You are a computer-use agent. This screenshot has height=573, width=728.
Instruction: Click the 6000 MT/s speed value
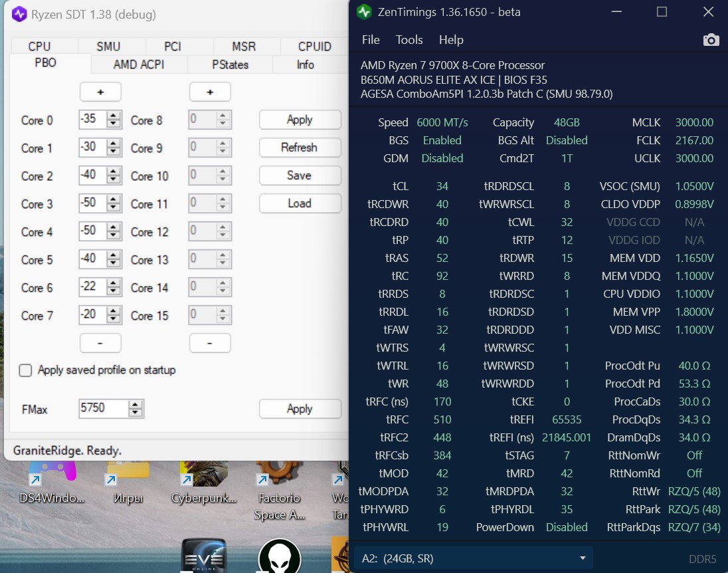tap(442, 123)
